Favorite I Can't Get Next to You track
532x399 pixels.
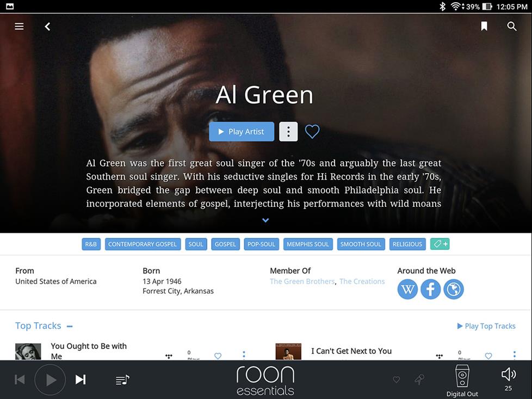point(488,355)
